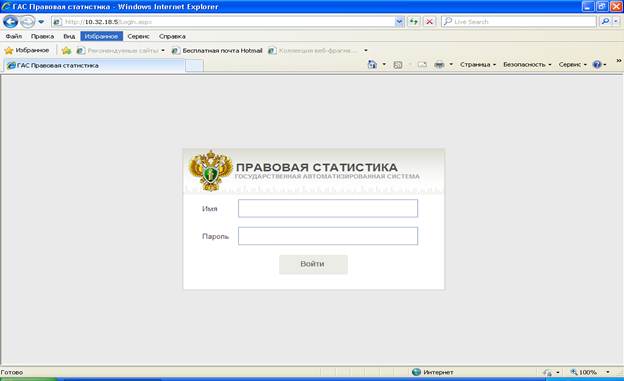Expand the address bar history dropdown
The image size is (624, 381).
(399, 22)
